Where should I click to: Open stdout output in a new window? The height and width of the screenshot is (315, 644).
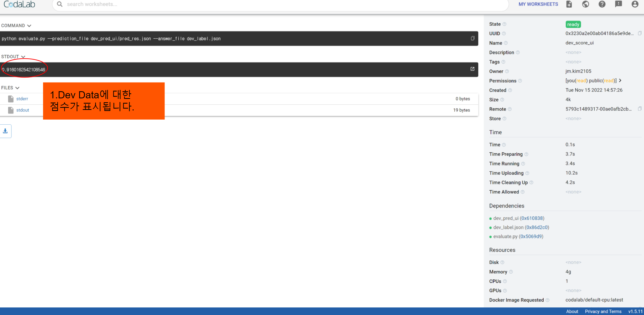[x=472, y=69]
